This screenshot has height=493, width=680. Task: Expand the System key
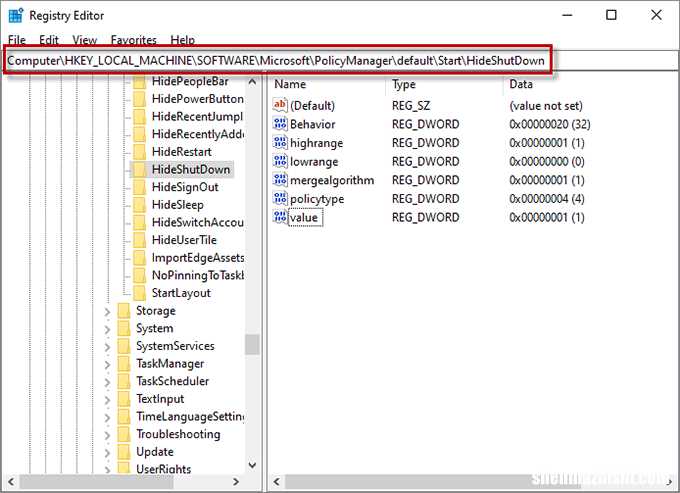[x=107, y=330]
